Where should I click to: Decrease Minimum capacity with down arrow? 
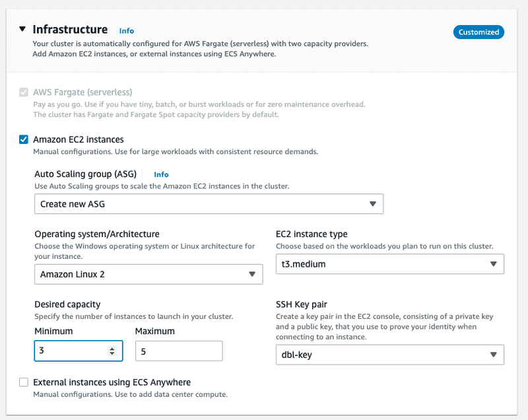[112, 355]
